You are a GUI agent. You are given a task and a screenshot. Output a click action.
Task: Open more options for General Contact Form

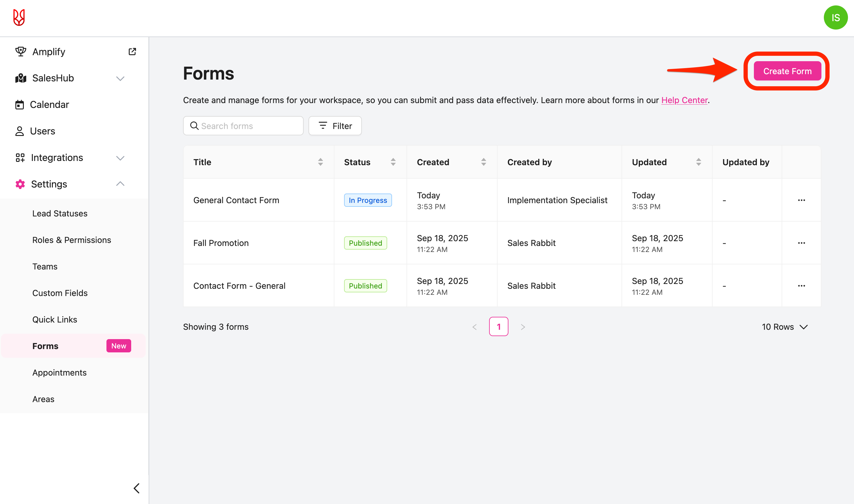click(801, 200)
